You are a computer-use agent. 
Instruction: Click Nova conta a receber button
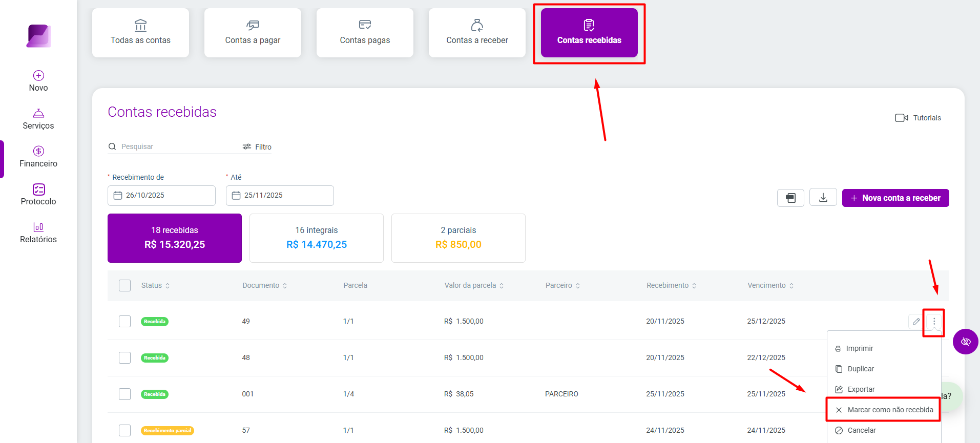(x=895, y=198)
